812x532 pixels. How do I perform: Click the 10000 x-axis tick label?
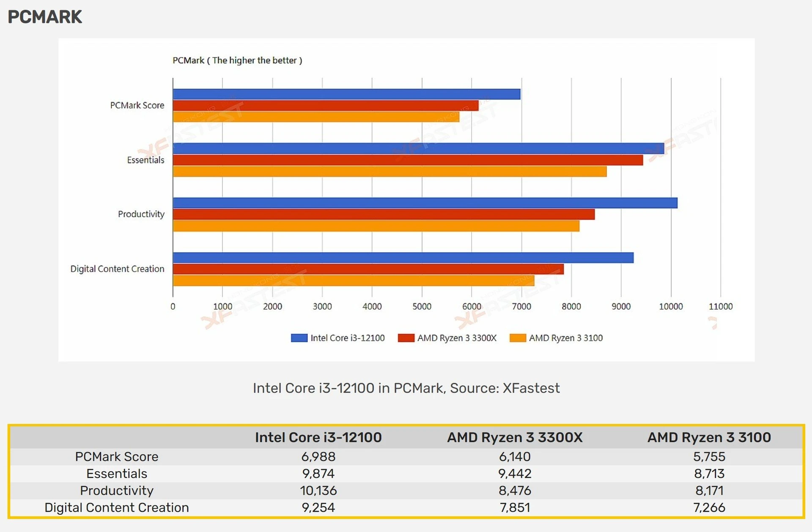671,306
